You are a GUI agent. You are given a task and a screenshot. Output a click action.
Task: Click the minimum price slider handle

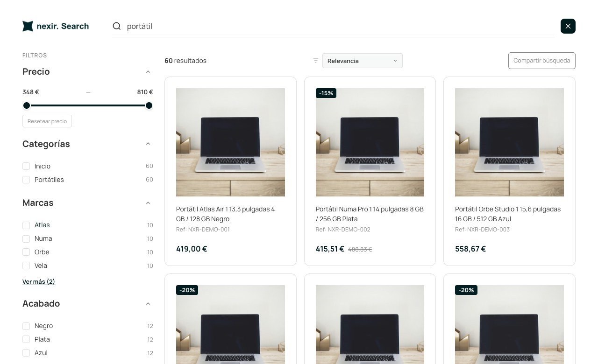(27, 105)
